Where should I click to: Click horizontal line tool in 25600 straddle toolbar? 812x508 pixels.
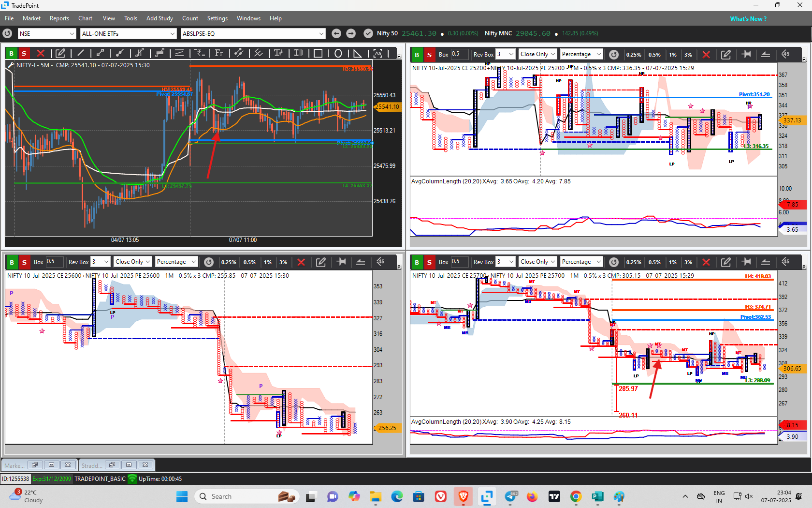pyautogui.click(x=361, y=262)
